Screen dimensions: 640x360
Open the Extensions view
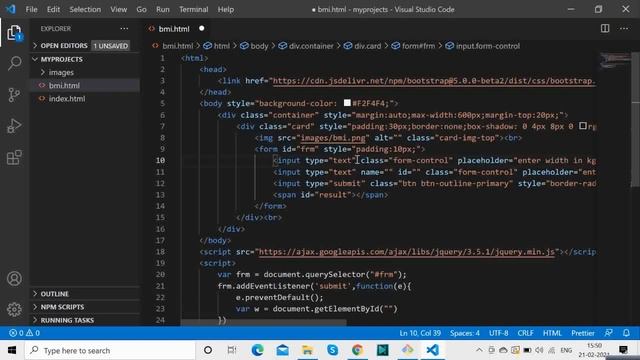click(14, 157)
